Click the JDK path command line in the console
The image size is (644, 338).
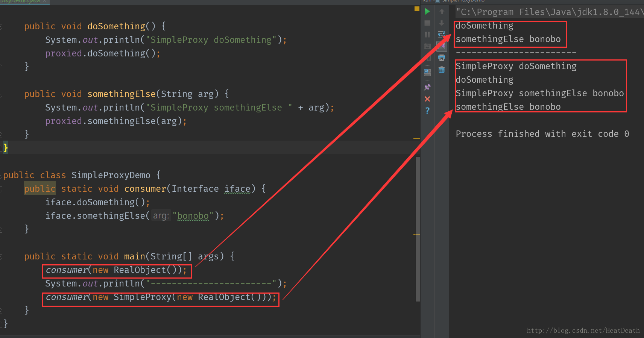tap(549, 12)
